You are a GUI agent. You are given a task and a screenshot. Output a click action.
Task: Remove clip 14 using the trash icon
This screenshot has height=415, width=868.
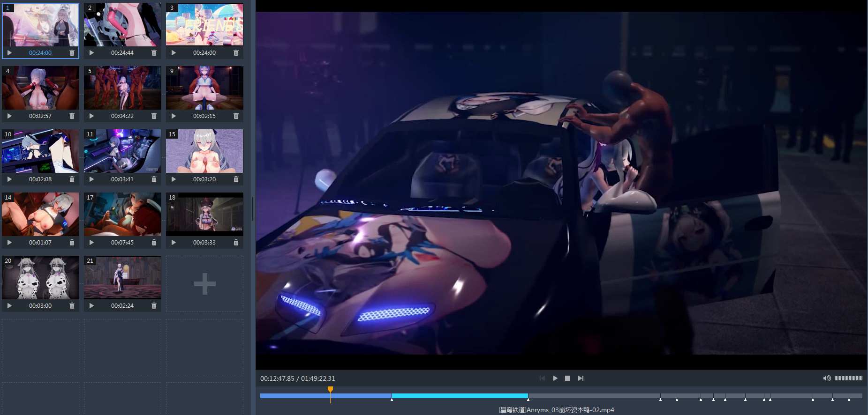click(72, 243)
